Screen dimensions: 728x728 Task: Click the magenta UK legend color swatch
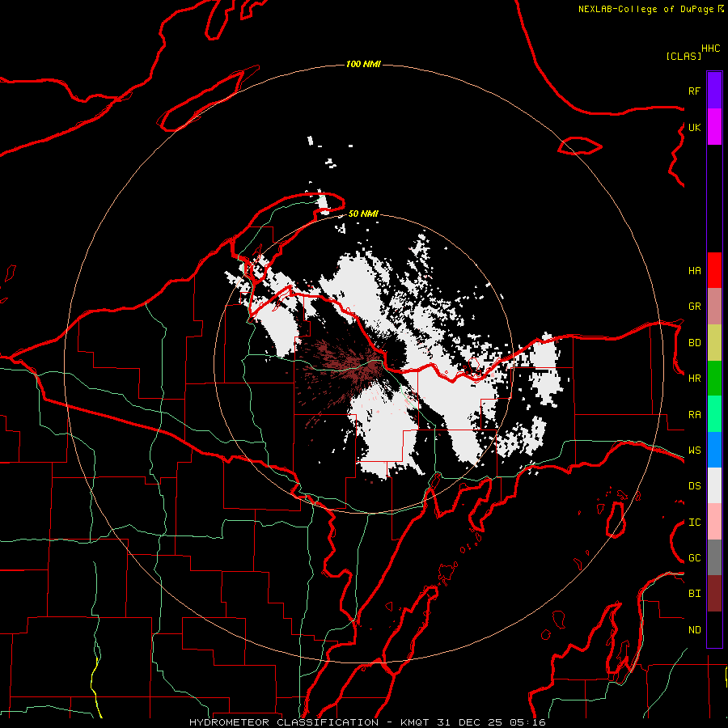click(714, 127)
